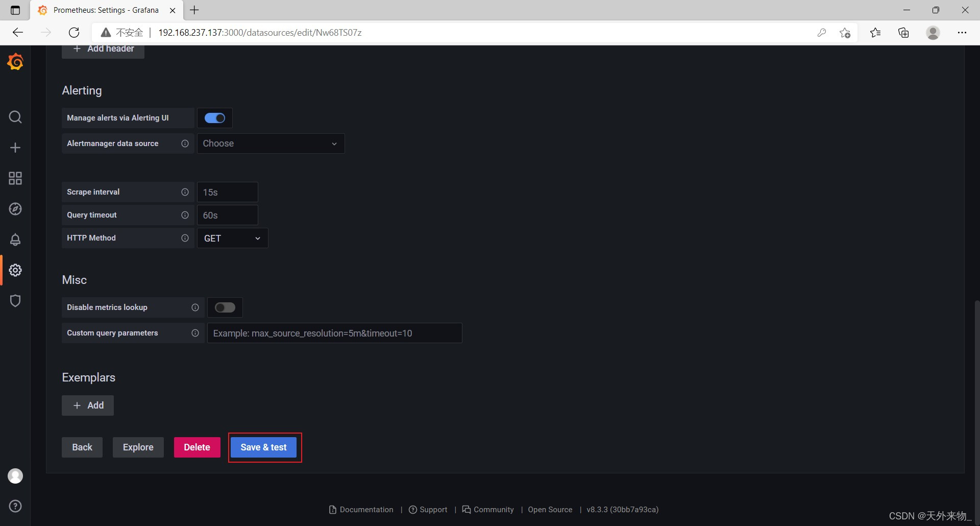Click the Back button
Screen dimensions: 980x526
tap(82, 447)
